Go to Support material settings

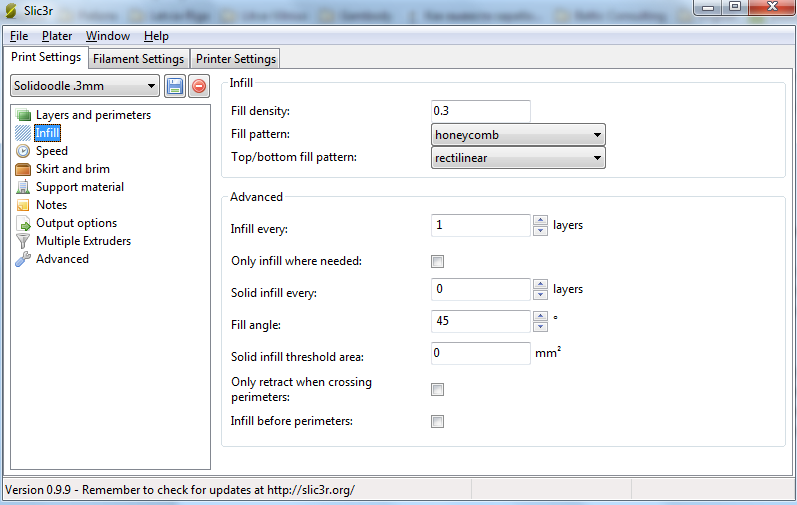coord(79,187)
